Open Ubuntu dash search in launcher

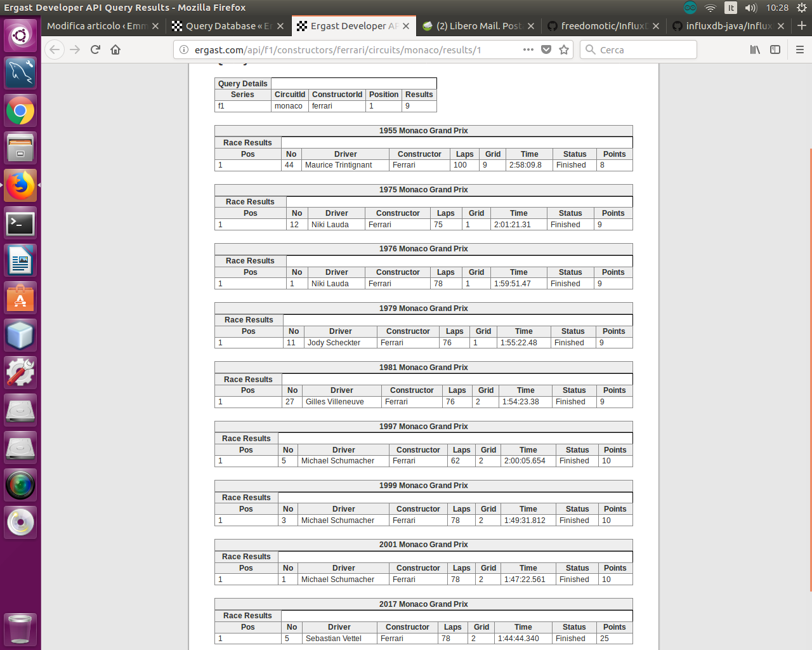(x=20, y=35)
